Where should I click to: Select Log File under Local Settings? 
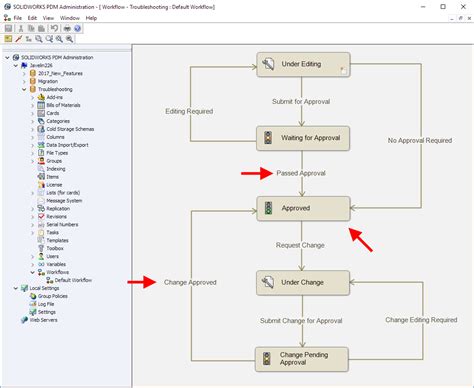point(46,304)
